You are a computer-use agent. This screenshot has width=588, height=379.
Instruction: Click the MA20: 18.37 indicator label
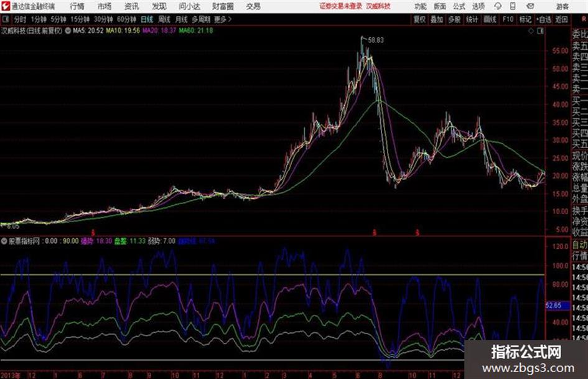click(x=159, y=30)
